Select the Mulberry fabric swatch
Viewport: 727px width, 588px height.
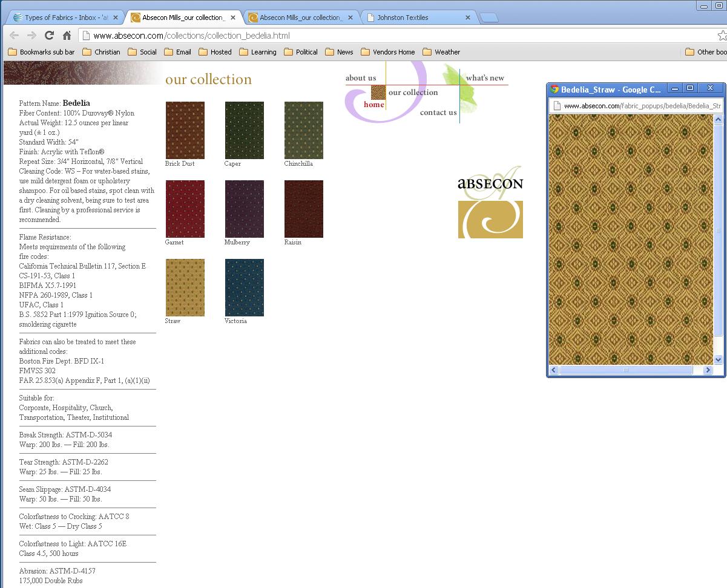245,209
